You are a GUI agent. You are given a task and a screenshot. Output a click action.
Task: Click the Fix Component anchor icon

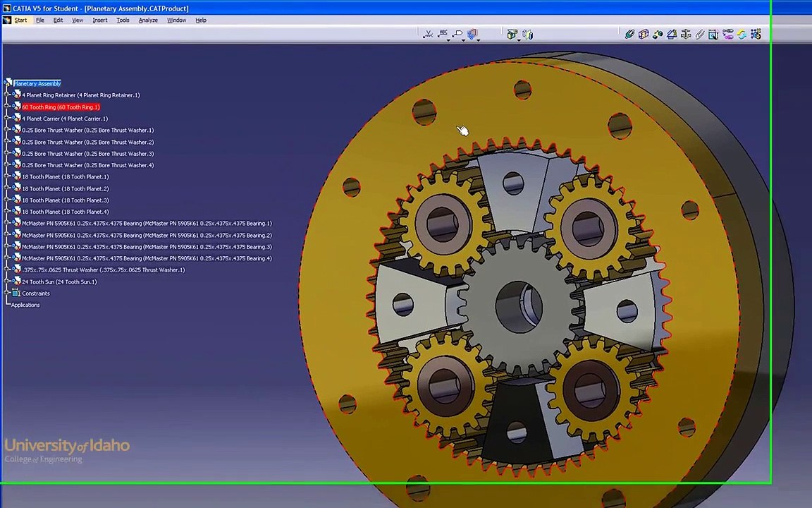coord(686,34)
